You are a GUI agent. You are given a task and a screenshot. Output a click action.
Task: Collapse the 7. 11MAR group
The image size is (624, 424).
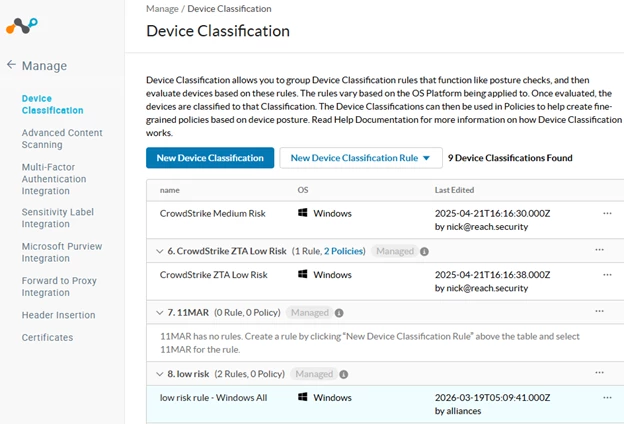pyautogui.click(x=160, y=313)
